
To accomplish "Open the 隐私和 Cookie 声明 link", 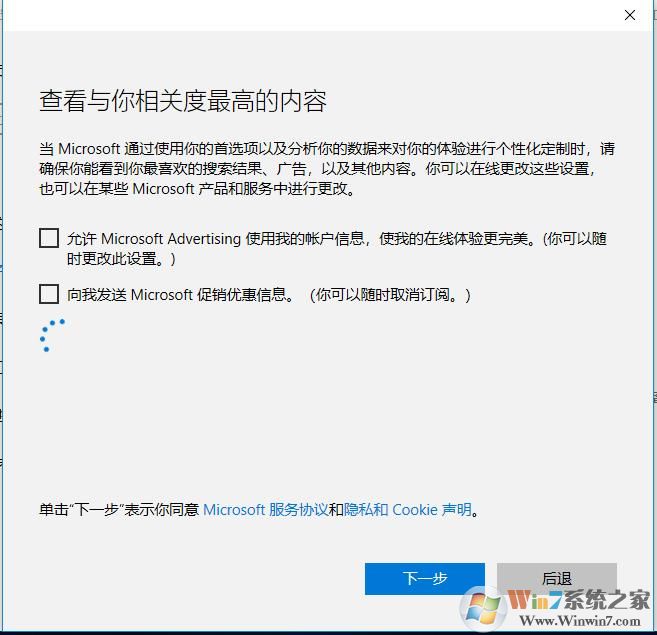I will [x=407, y=510].
